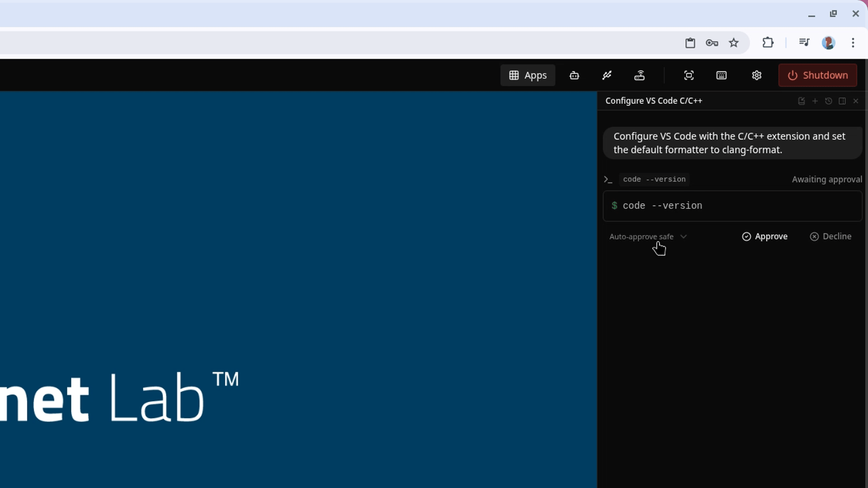Click the plug connection icon
This screenshot has width=868, height=488.
tap(607, 75)
